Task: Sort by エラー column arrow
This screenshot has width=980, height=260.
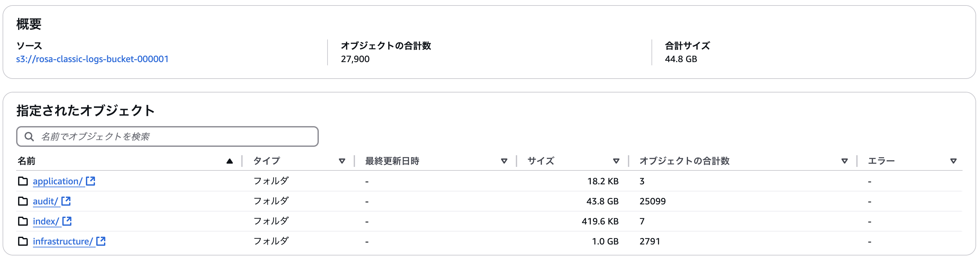Action: coord(954,161)
